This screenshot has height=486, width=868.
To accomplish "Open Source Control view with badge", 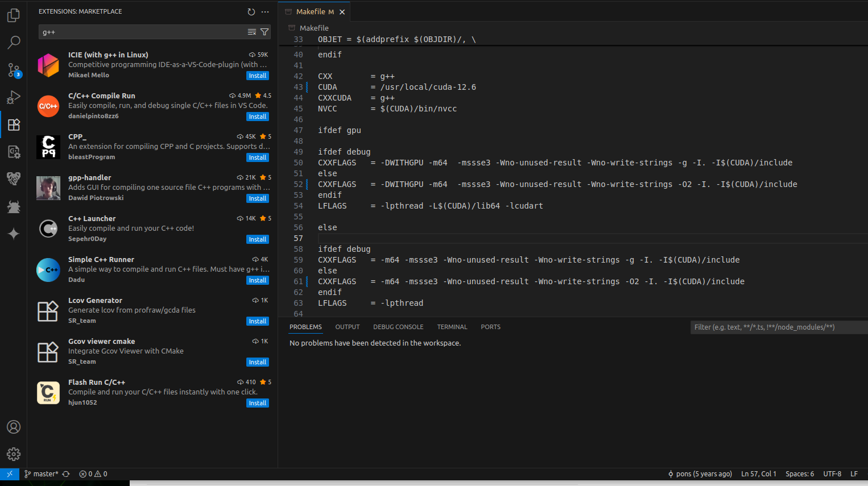I will [14, 70].
